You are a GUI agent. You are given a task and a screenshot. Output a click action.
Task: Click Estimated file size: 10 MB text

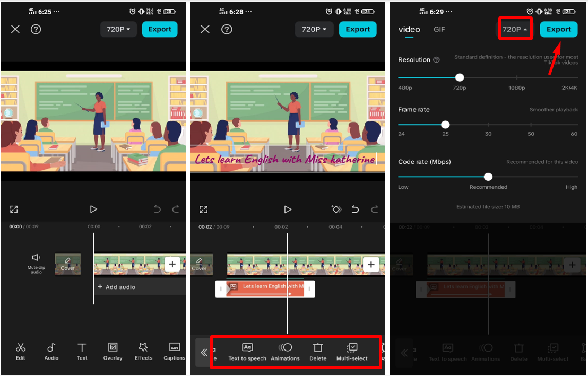click(x=488, y=206)
